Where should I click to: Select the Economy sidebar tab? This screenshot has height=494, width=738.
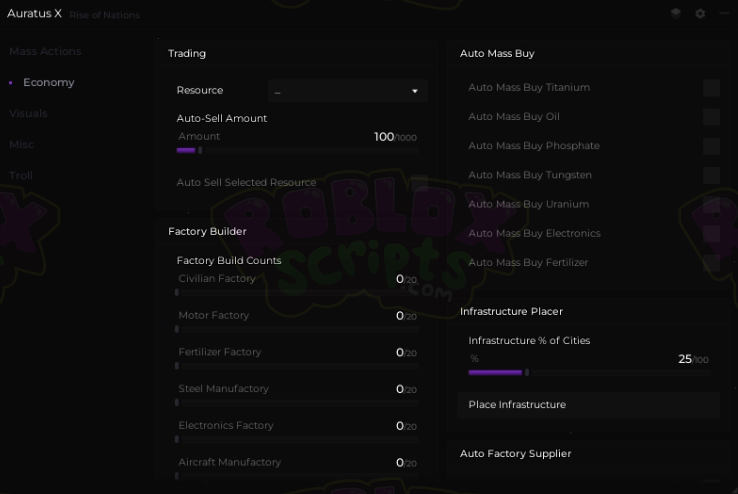(49, 82)
